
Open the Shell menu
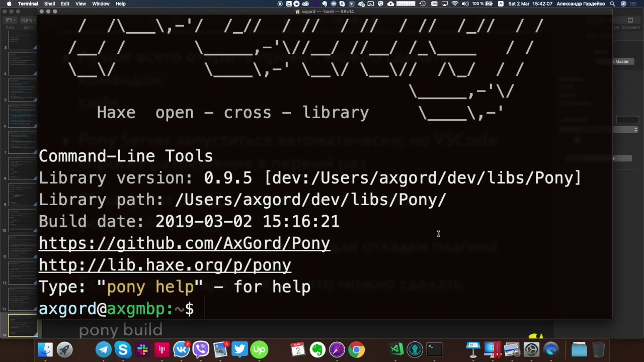49,4
